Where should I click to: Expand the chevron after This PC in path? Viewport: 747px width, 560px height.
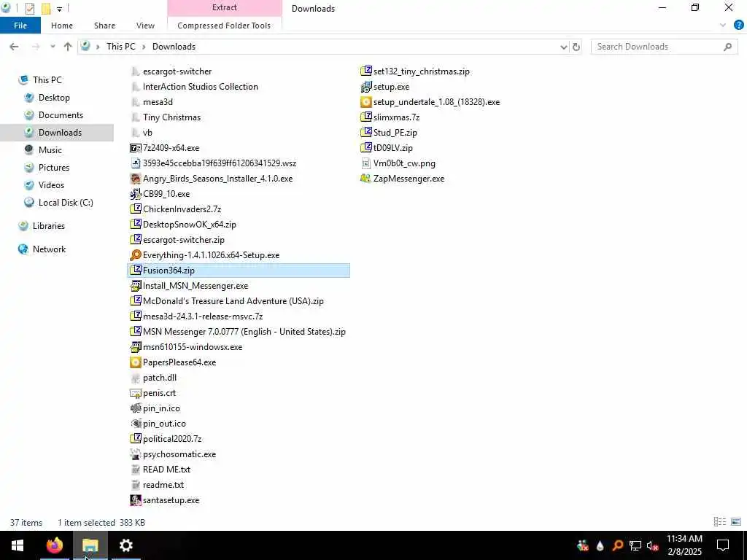coord(144,47)
